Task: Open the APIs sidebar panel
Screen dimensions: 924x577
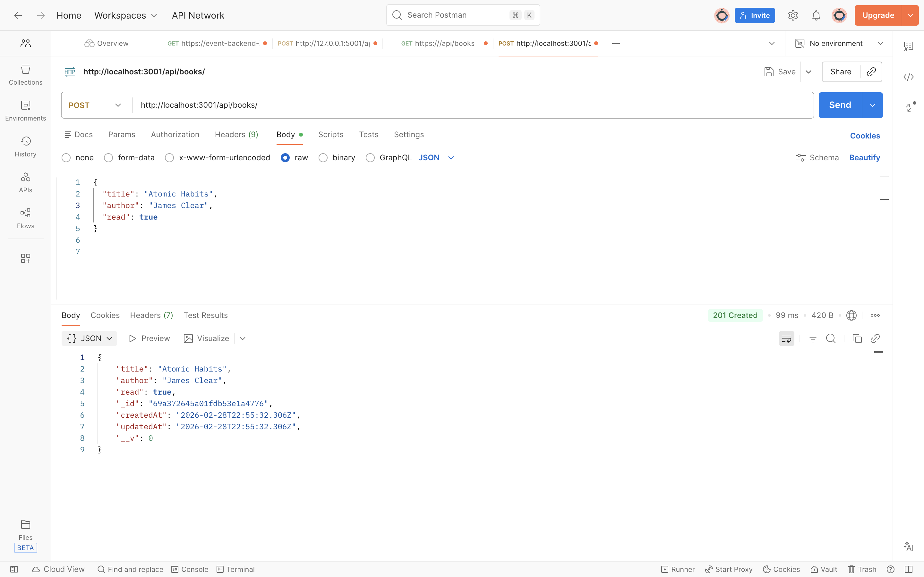Action: pyautogui.click(x=25, y=182)
